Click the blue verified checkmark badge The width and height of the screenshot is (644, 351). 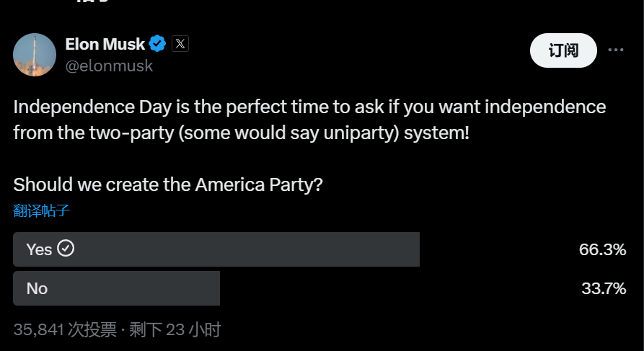point(157,44)
